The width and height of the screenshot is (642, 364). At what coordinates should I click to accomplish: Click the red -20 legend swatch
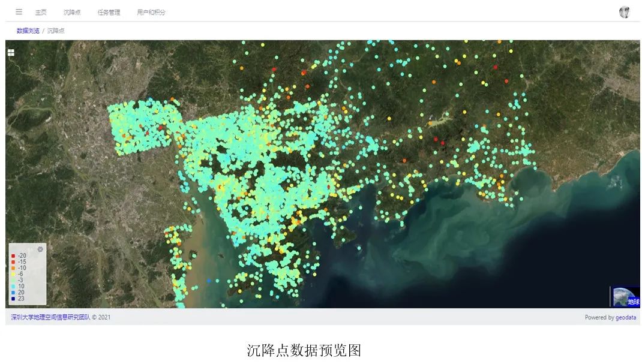click(13, 256)
